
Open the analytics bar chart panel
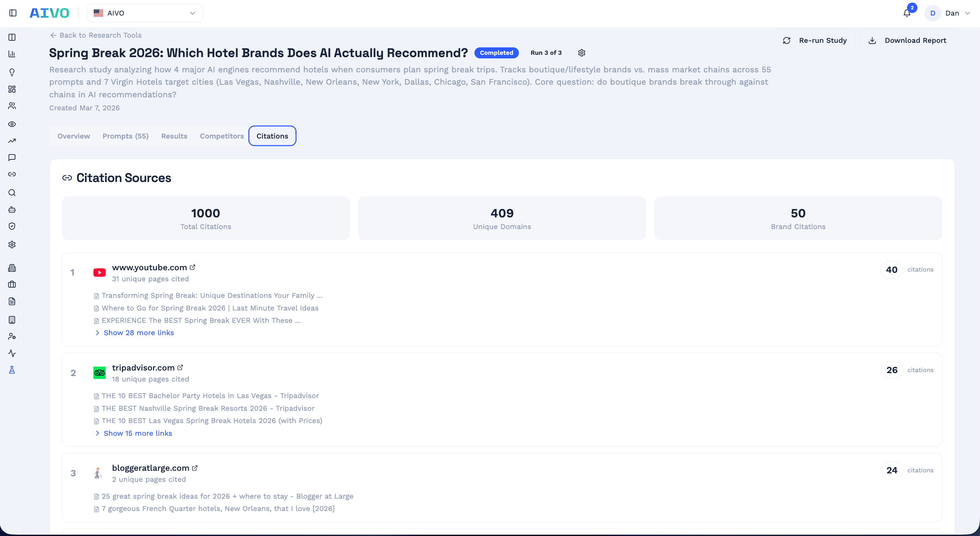tap(12, 54)
